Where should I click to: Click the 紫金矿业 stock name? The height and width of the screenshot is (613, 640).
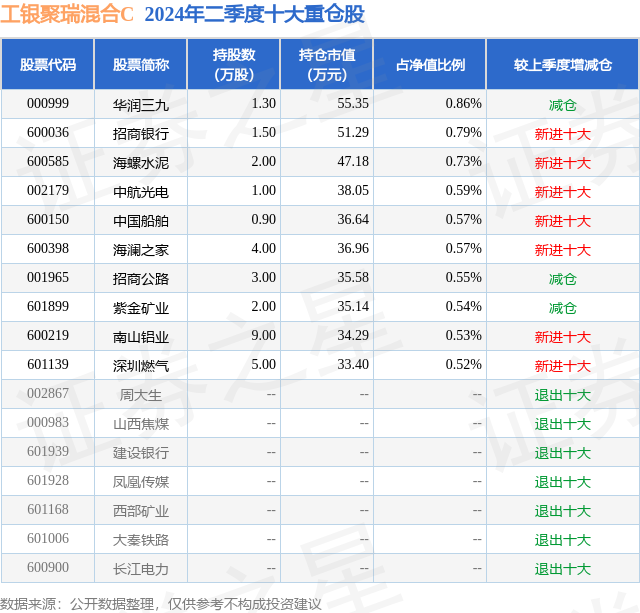141,307
